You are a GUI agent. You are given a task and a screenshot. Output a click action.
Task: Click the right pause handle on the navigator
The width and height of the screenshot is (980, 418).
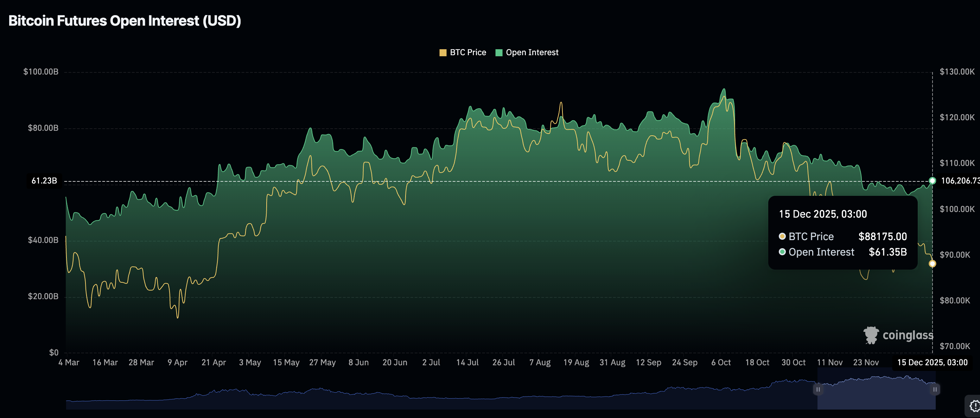pyautogui.click(x=935, y=390)
